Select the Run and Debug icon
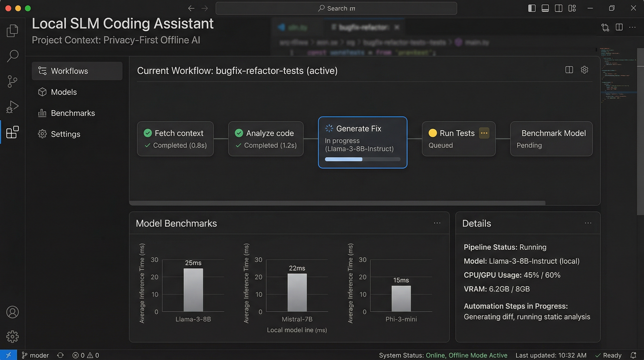 (12, 106)
